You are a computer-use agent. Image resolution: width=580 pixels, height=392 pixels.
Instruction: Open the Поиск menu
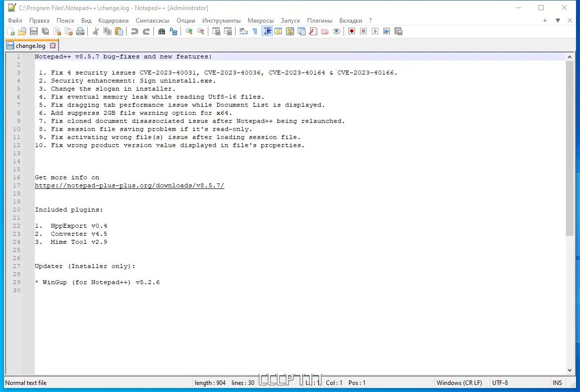click(65, 21)
